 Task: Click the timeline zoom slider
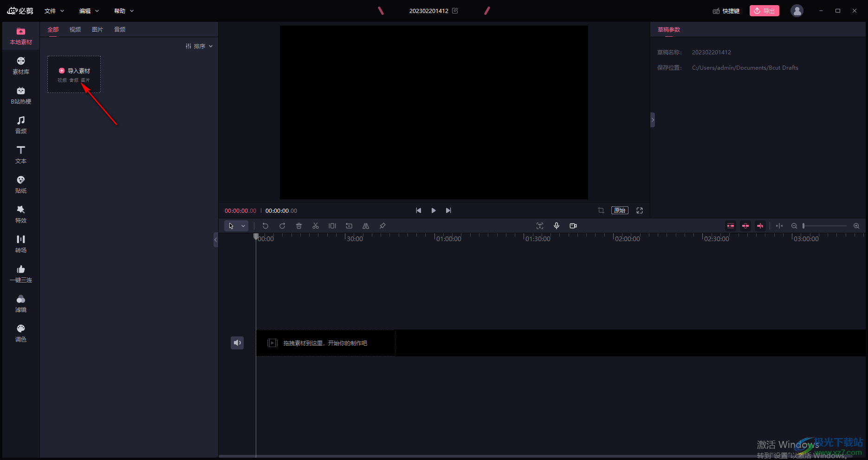(x=825, y=226)
